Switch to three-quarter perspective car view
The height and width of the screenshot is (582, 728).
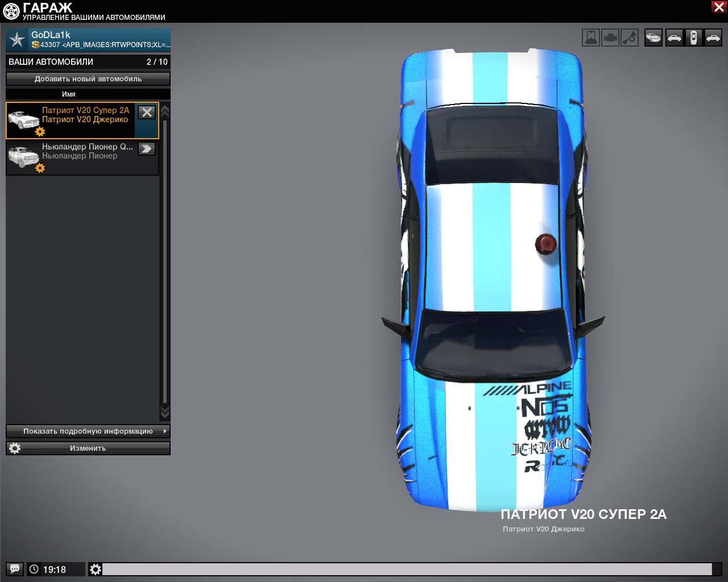pos(653,38)
